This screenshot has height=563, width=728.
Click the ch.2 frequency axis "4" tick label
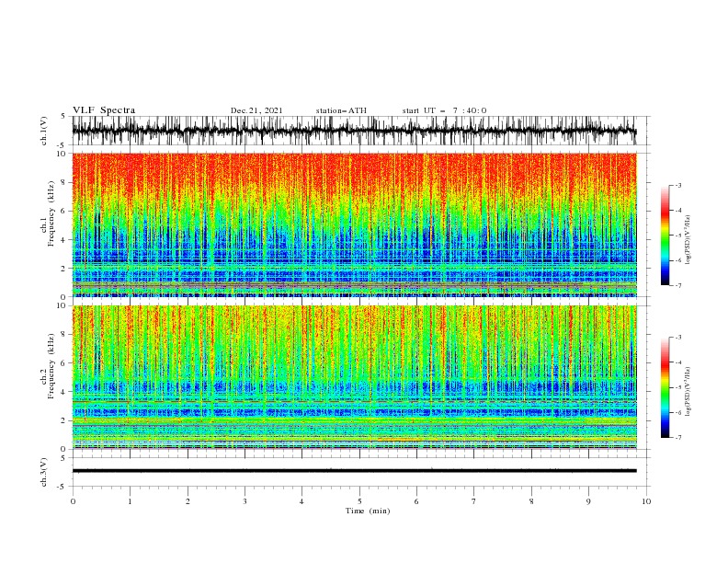point(63,392)
